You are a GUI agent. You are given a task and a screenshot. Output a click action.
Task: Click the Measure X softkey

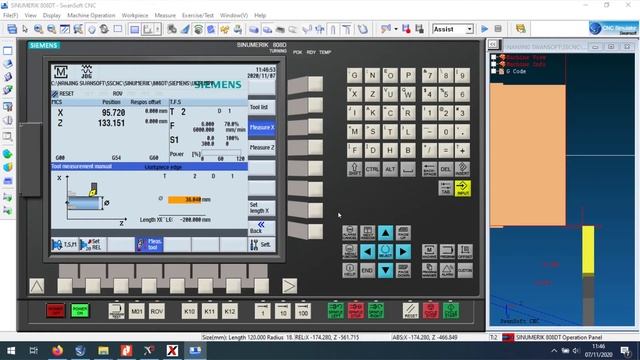[262, 127]
